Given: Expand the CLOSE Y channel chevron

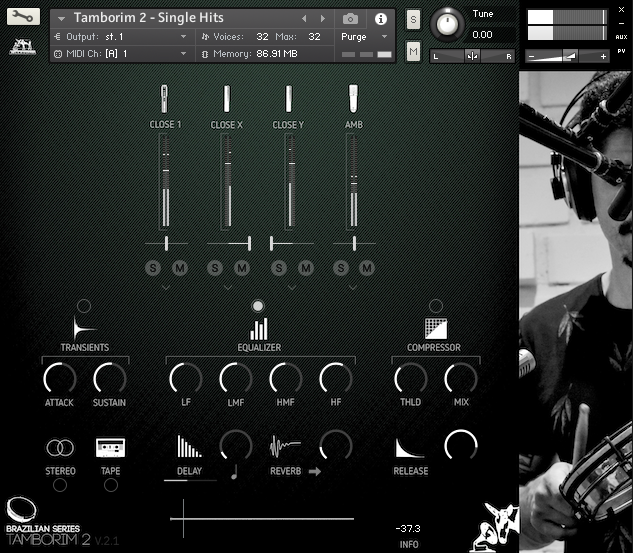Looking at the screenshot, I should (291, 288).
